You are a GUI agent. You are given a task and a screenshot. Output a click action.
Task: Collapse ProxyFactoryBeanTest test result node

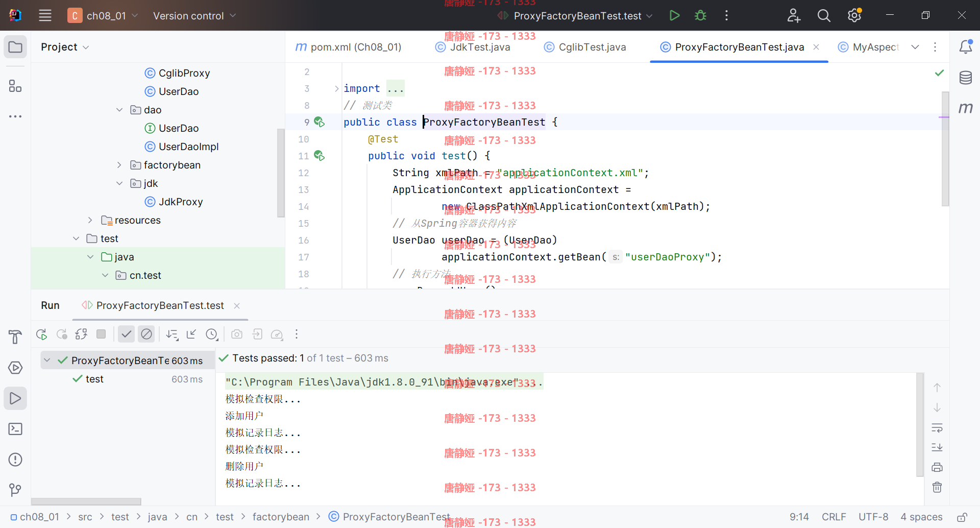pos(47,361)
